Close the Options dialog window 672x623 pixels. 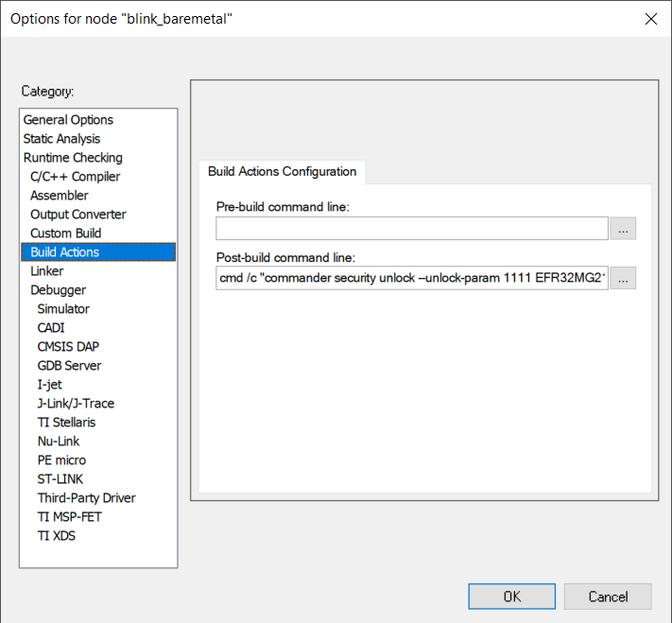650,19
